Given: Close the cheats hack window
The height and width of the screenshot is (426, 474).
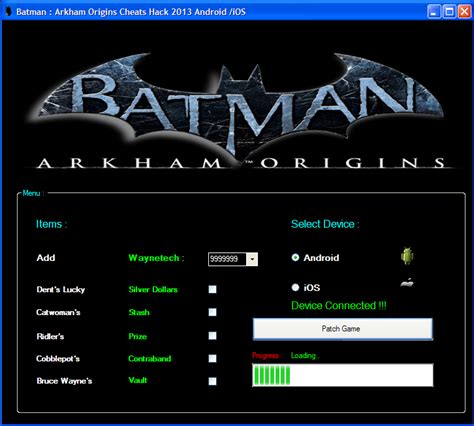Looking at the screenshot, I should [464, 12].
